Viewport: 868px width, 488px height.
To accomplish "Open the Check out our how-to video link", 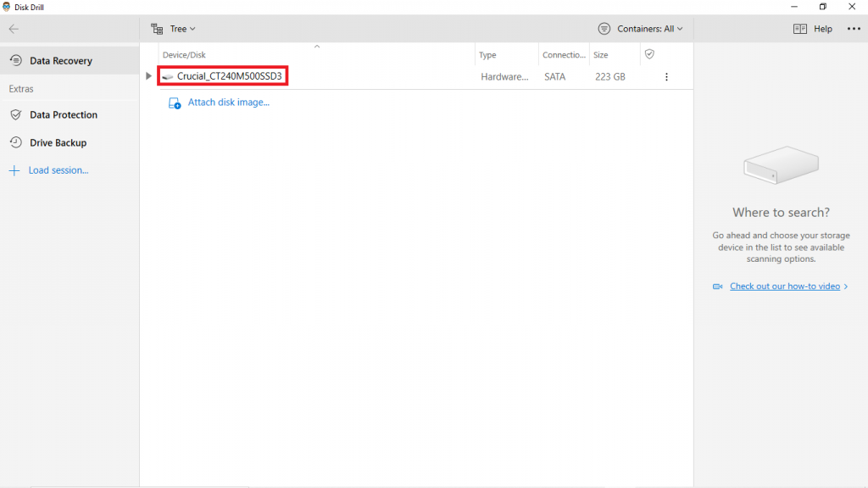I will click(785, 286).
